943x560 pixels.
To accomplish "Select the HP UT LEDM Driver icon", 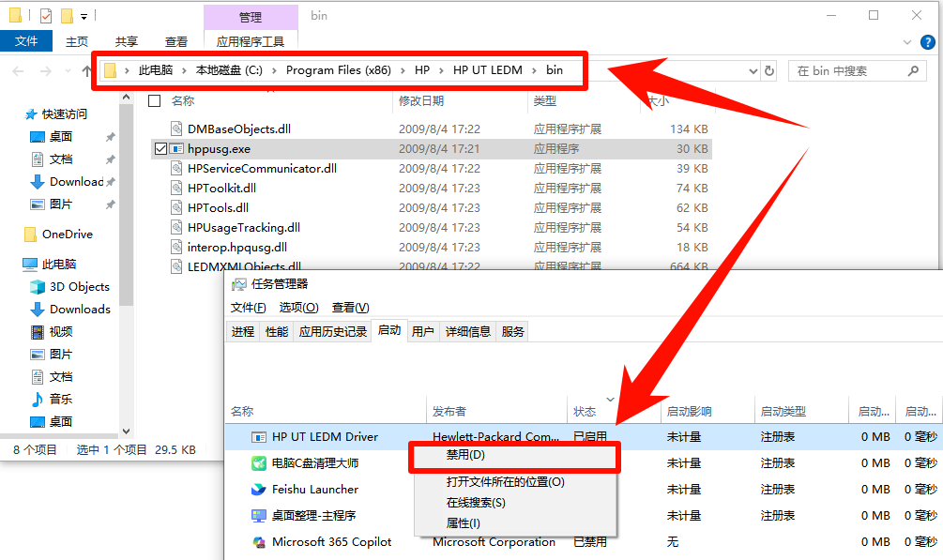I will tap(259, 437).
